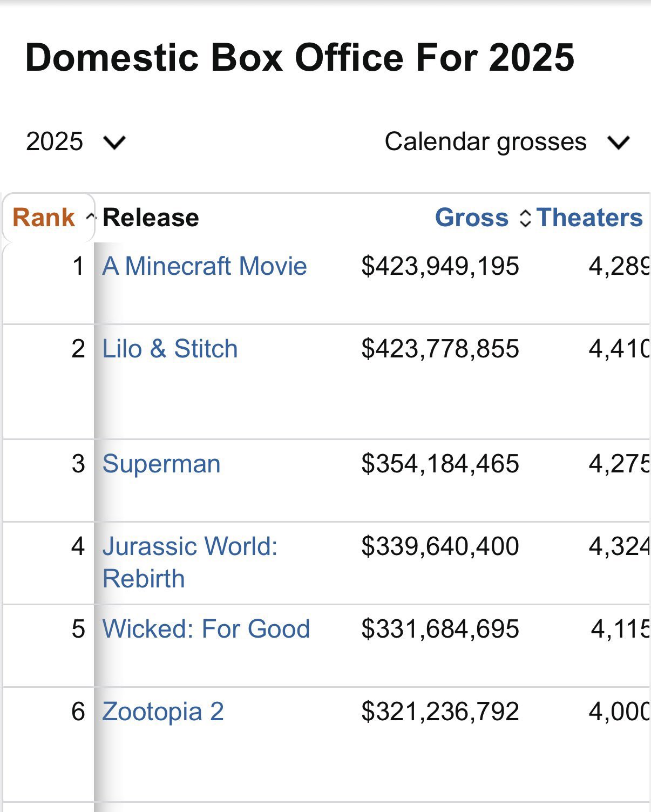Click the up-down sort arrows beside Gross

525,218
